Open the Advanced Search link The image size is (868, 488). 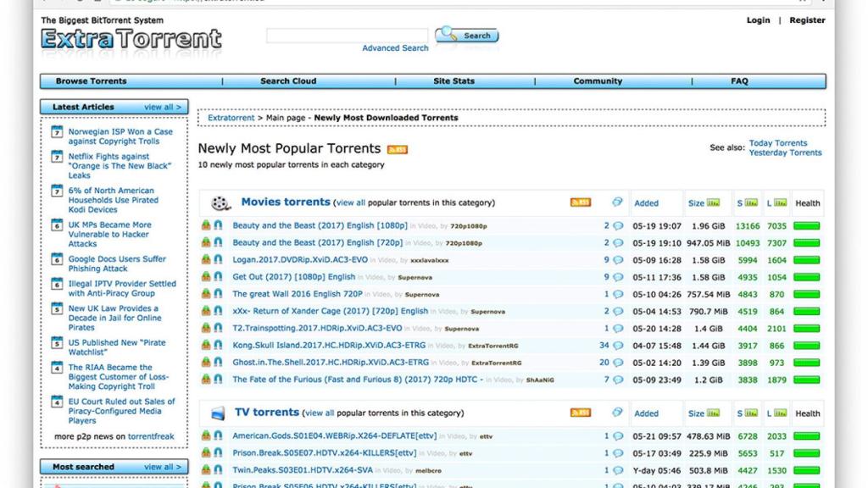point(395,48)
